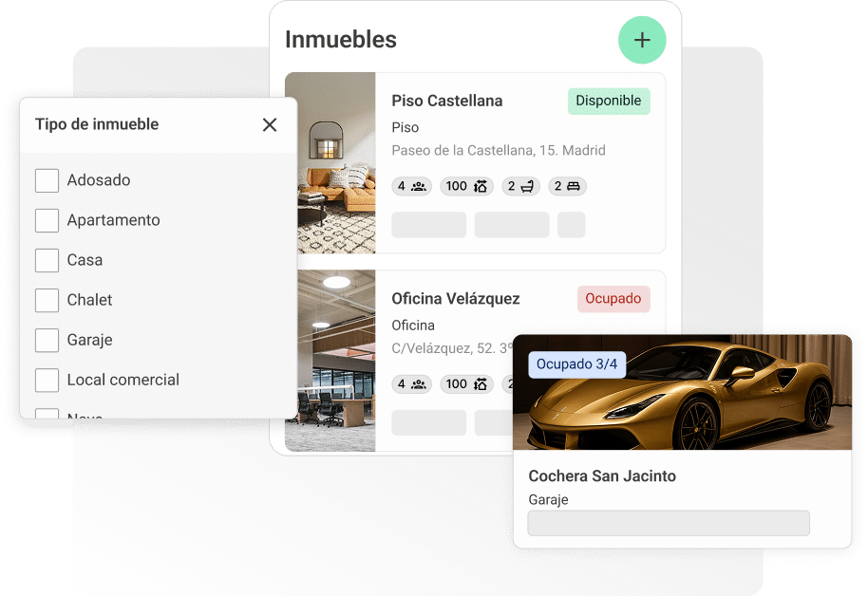
Task: Click the address Paseo de la Castellana, 15. Madrid
Action: pyautogui.click(x=499, y=151)
